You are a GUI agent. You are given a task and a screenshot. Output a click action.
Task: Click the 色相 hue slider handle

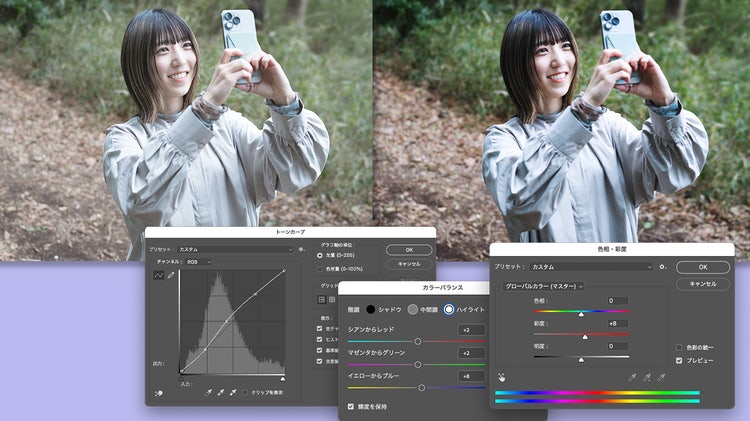pos(581,314)
